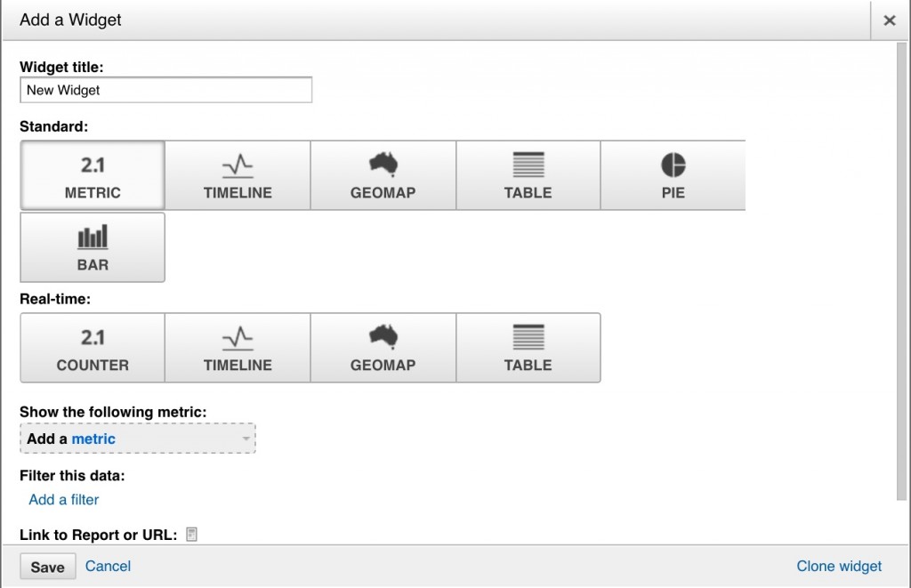This screenshot has height=588, width=911.
Task: Select the Bar chart widget
Action: click(92, 246)
